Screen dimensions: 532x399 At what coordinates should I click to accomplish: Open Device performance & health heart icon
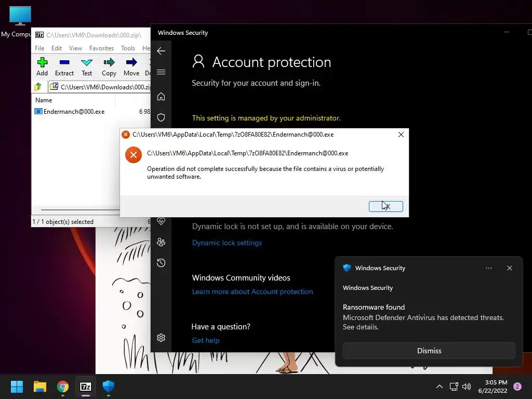(161, 221)
